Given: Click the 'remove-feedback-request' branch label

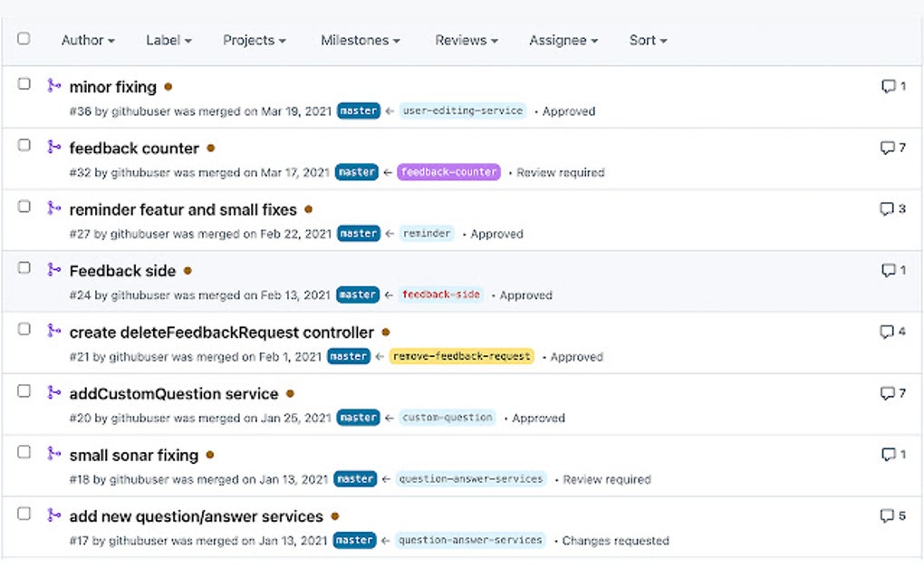Looking at the screenshot, I should tap(462, 356).
